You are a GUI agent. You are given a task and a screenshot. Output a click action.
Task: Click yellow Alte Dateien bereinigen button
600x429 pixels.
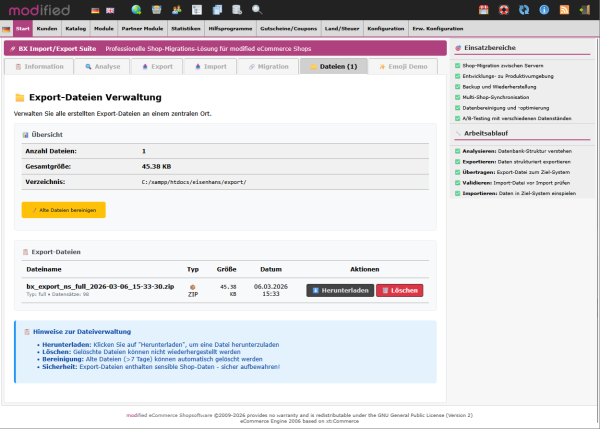[x=62, y=210]
